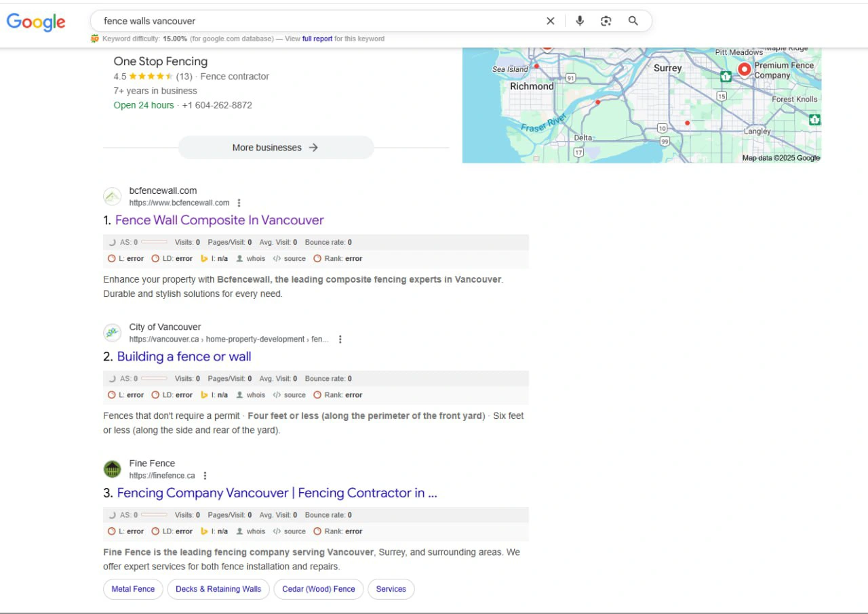Click whois for City of Vancouver result
This screenshot has height=614, width=868.
250,394
